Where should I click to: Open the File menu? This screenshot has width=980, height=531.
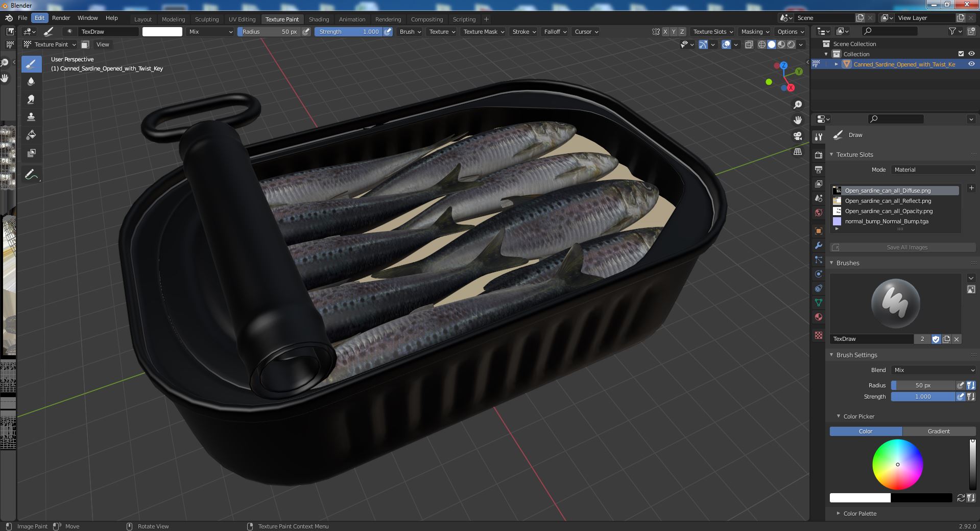22,18
